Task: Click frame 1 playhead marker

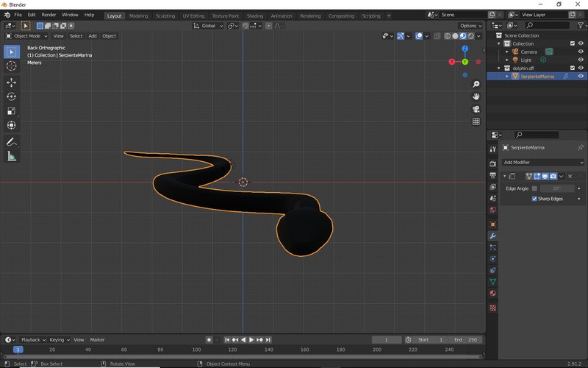Action: (18, 350)
